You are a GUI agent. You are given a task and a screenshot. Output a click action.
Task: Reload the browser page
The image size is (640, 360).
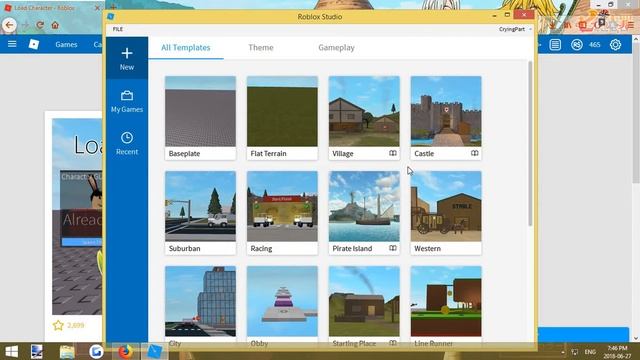pos(40,25)
